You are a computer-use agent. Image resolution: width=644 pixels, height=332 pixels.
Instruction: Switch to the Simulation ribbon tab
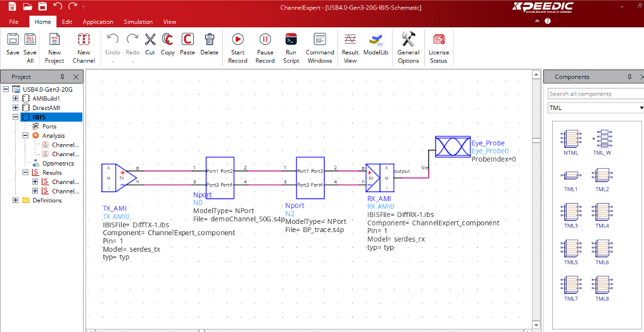click(x=137, y=22)
